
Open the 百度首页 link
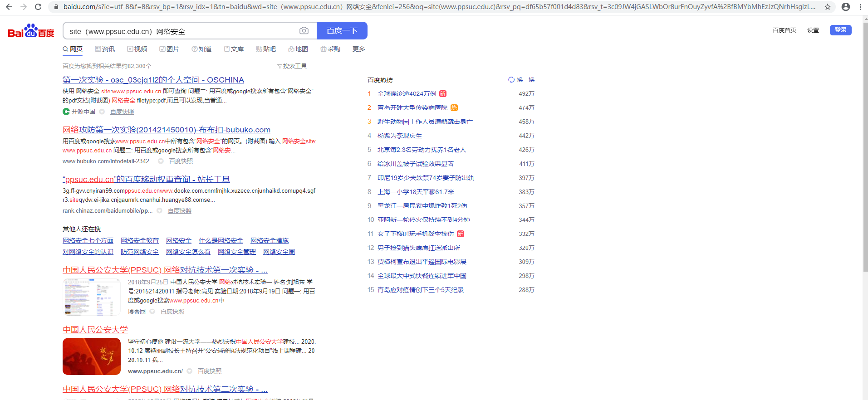[785, 30]
